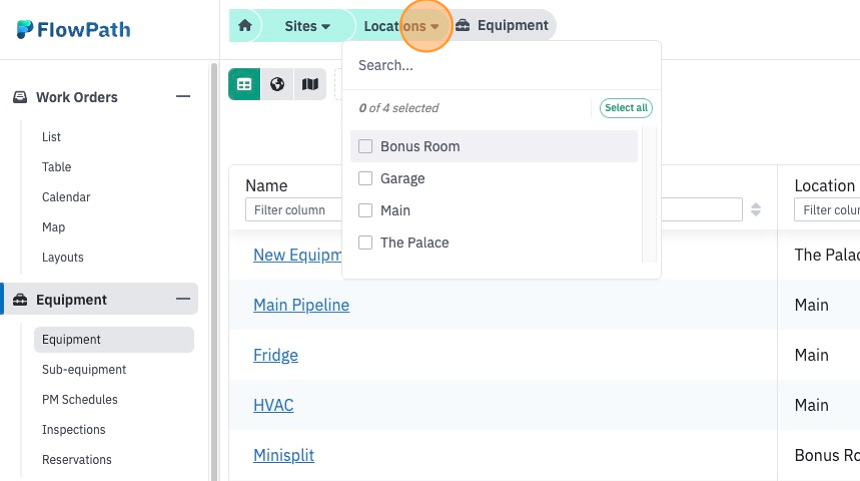Viewport: 860px width, 481px height.
Task: Go to the home breadcrumb icon
Action: pyautogui.click(x=245, y=25)
